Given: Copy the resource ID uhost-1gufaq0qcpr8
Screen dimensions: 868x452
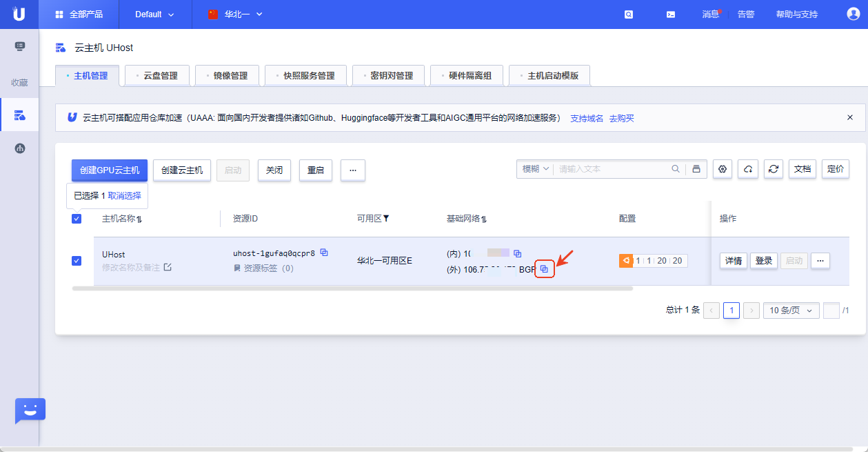Looking at the screenshot, I should pos(324,253).
